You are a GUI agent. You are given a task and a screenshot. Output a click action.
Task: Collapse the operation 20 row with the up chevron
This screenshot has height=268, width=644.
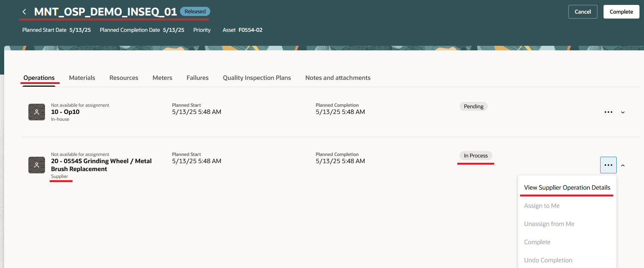coord(623,165)
